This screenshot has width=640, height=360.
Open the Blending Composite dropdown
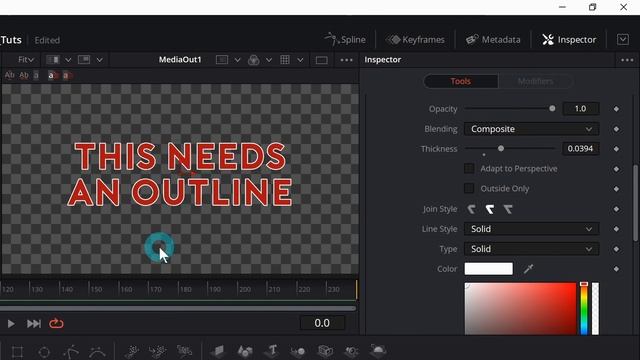pos(531,129)
